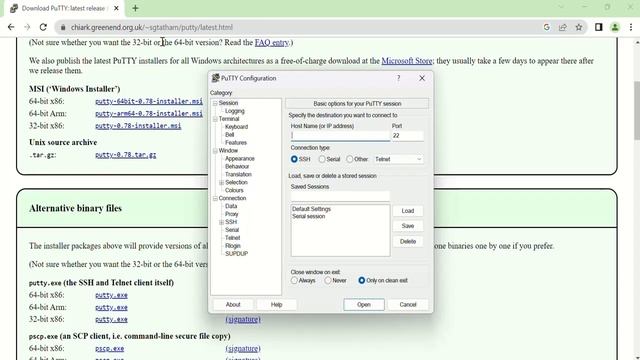The image size is (640, 360).
Task: Open the browser side panel icon
Action: point(598,27)
